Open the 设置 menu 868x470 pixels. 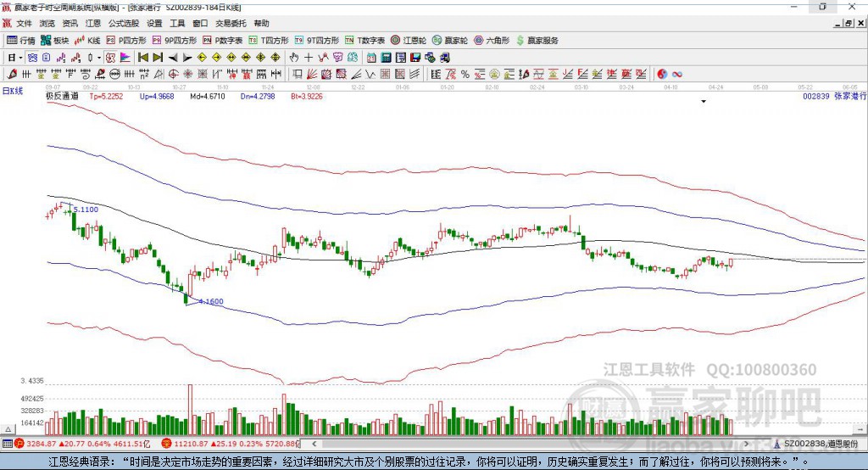coord(154,23)
